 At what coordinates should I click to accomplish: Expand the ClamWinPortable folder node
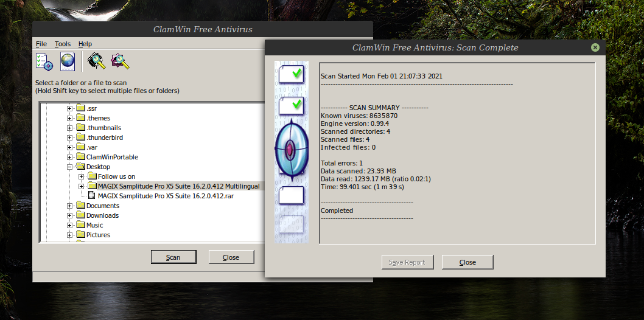pyautogui.click(x=70, y=157)
